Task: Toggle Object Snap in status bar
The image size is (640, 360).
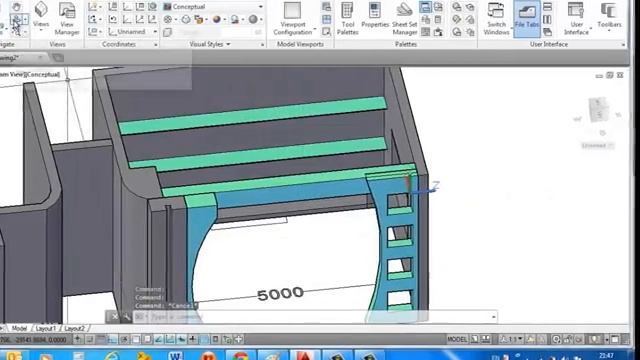Action: click(x=135, y=339)
